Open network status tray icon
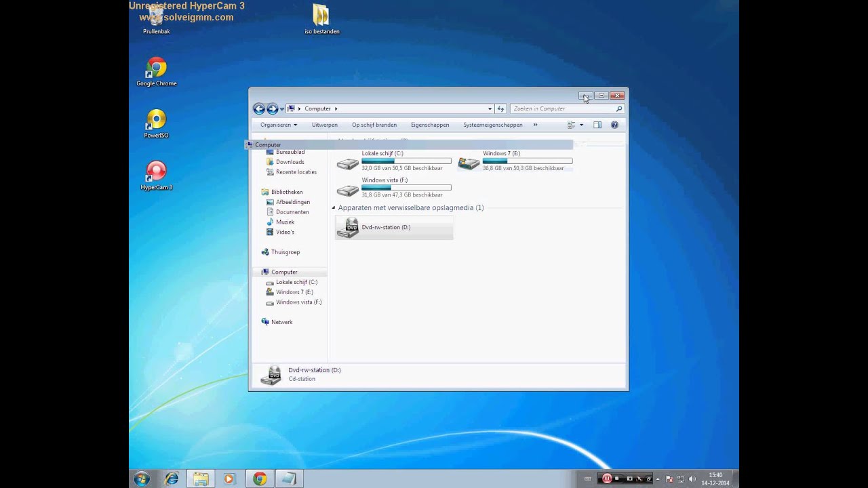 tap(682, 479)
